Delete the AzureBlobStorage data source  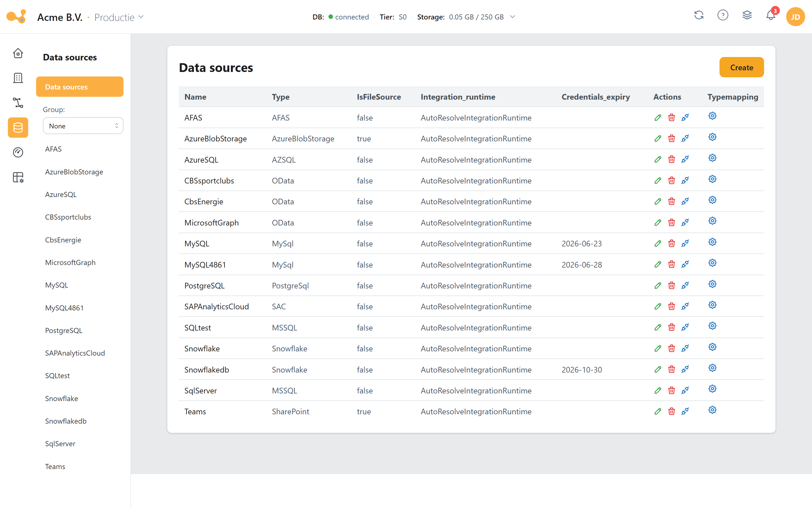click(671, 138)
